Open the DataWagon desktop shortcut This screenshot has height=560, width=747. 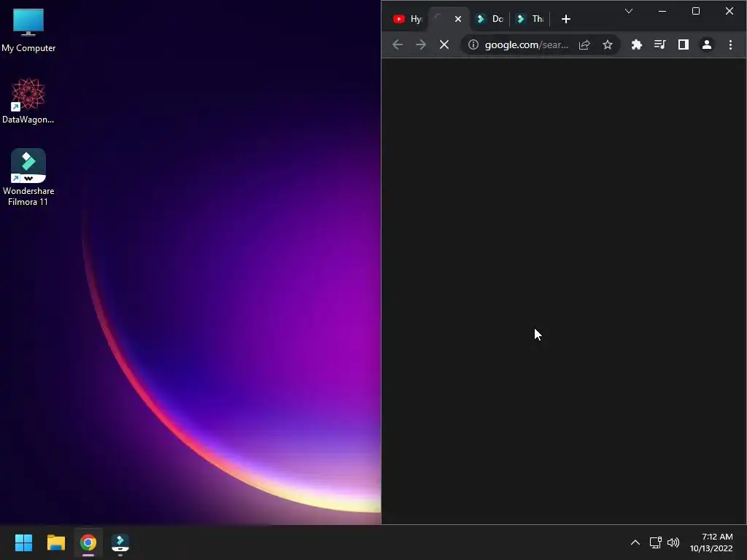tap(28, 101)
